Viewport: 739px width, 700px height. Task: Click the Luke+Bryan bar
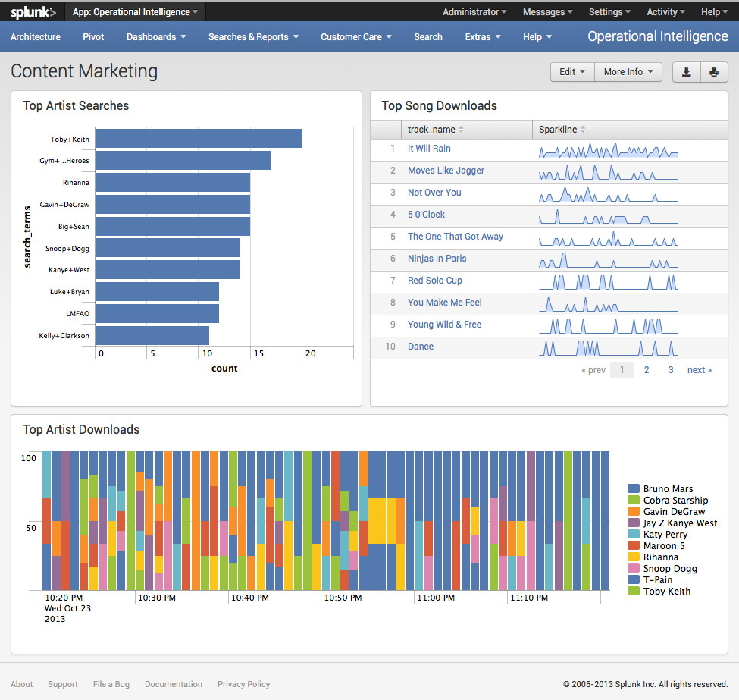tap(157, 291)
